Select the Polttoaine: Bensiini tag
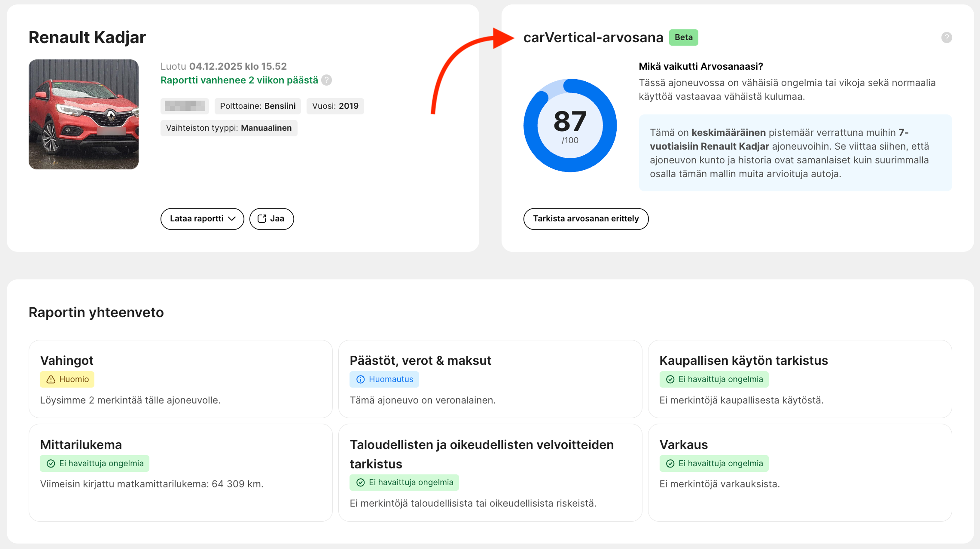The width and height of the screenshot is (980, 549). [x=258, y=106]
